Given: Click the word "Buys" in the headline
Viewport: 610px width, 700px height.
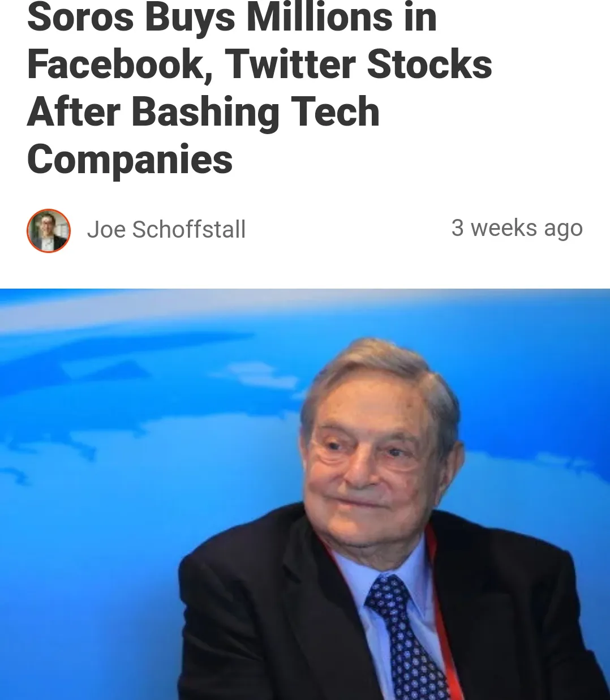Looking at the screenshot, I should (190, 18).
